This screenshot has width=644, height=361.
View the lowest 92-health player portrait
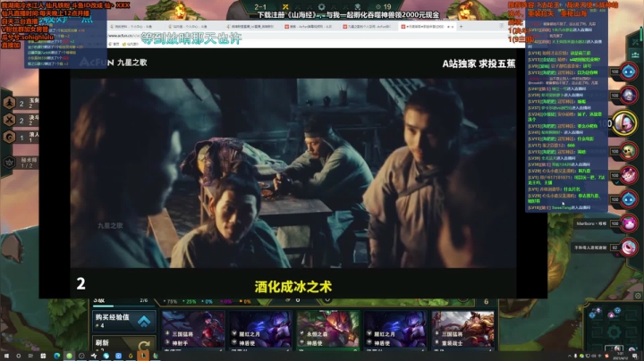click(629, 248)
